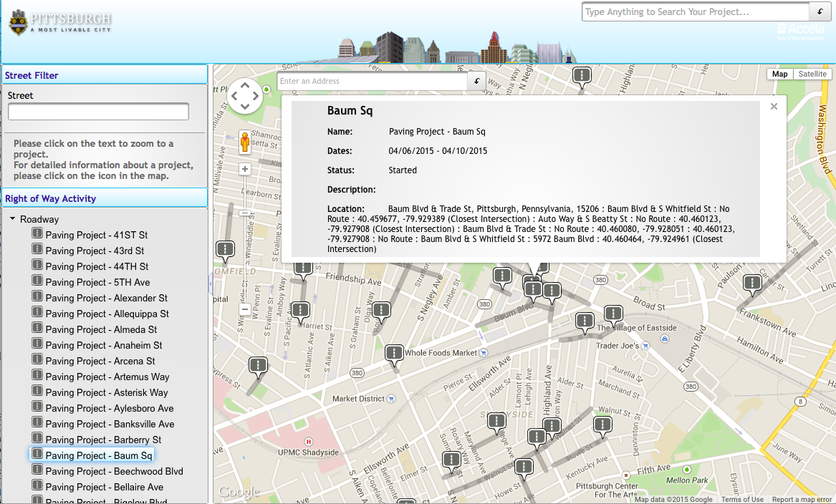Screen dimensions: 836x504
Task: Click inside the Street filter text field
Action: coord(98,111)
